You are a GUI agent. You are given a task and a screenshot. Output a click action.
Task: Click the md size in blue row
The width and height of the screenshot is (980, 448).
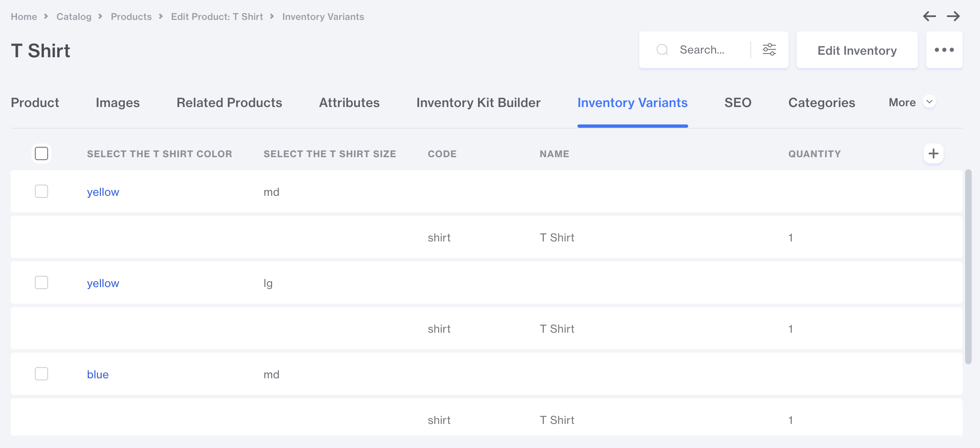[x=271, y=375]
